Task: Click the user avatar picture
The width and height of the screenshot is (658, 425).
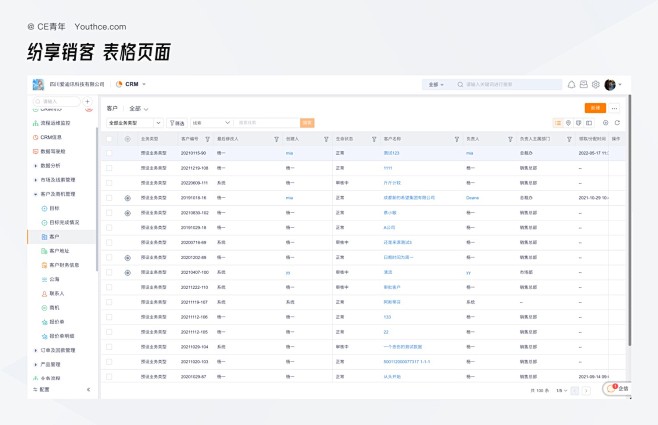Action: (610, 84)
